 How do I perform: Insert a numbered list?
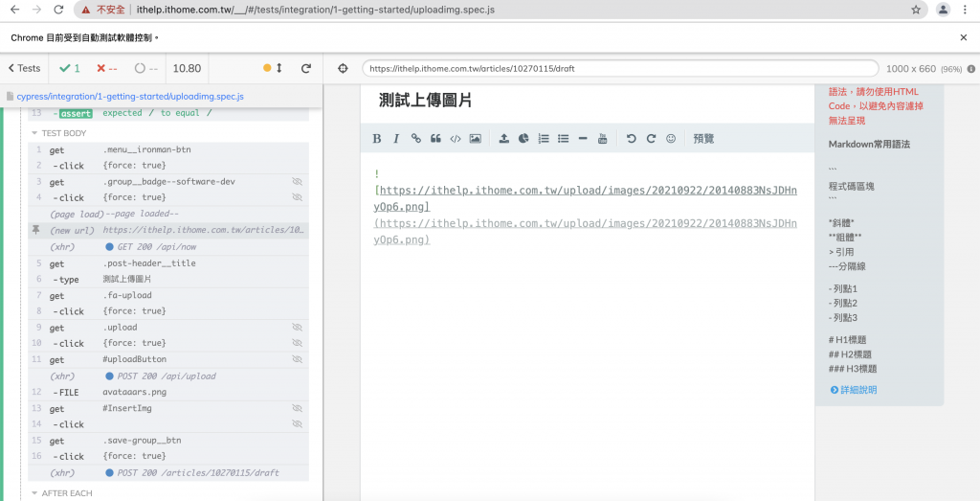coord(544,139)
